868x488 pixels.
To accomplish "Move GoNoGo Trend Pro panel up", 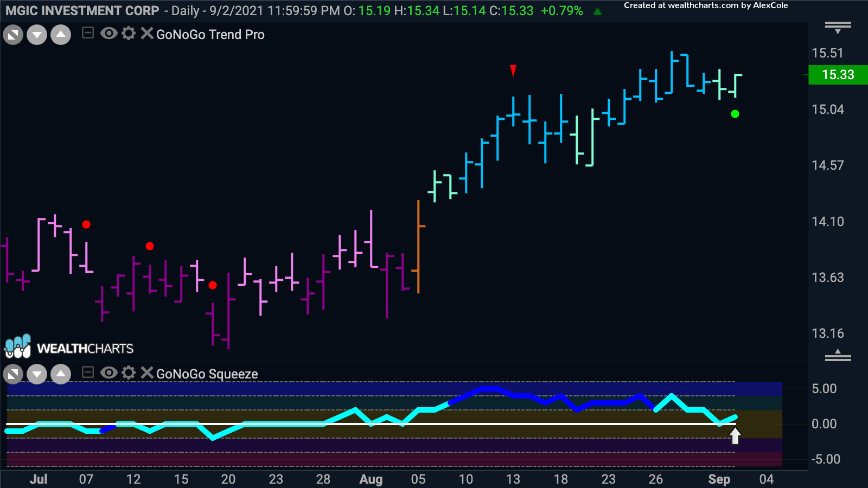I will (61, 36).
